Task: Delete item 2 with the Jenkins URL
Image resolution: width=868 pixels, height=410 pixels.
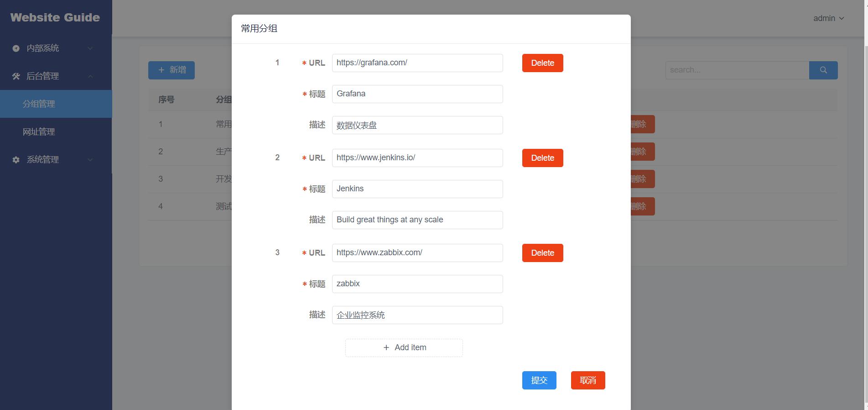Action: pos(543,158)
